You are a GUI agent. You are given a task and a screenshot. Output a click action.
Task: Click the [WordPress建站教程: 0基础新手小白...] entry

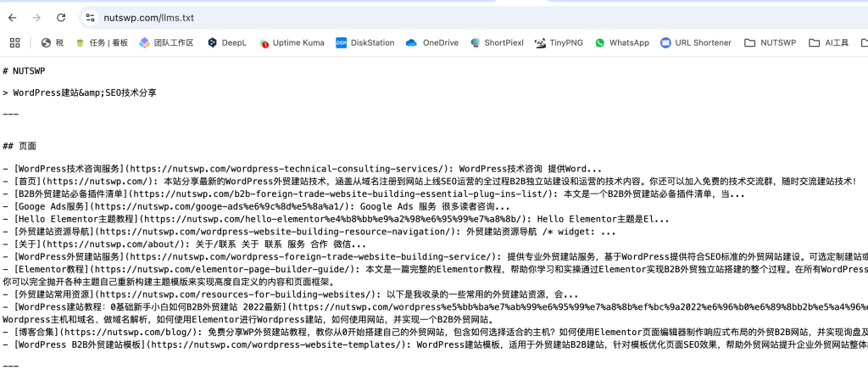point(151,307)
